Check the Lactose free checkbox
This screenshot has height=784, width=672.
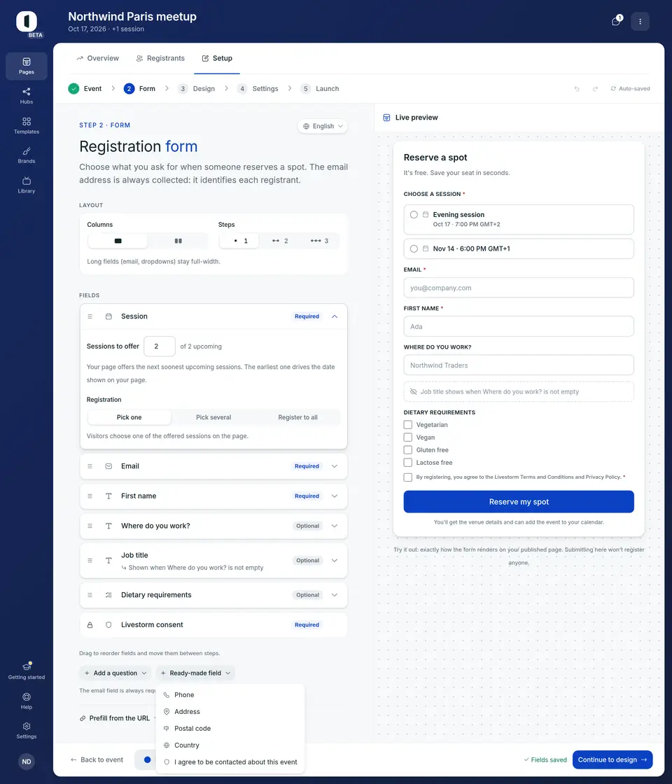(408, 463)
